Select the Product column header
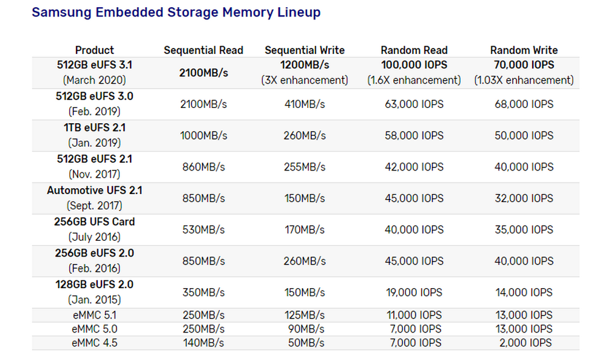 pyautogui.click(x=95, y=50)
